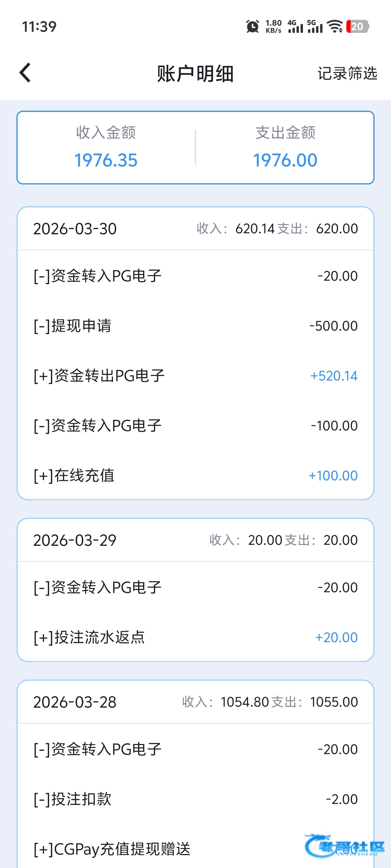The height and width of the screenshot is (868, 391).
Task: Tap the alarm clock status icon
Action: 252,27
